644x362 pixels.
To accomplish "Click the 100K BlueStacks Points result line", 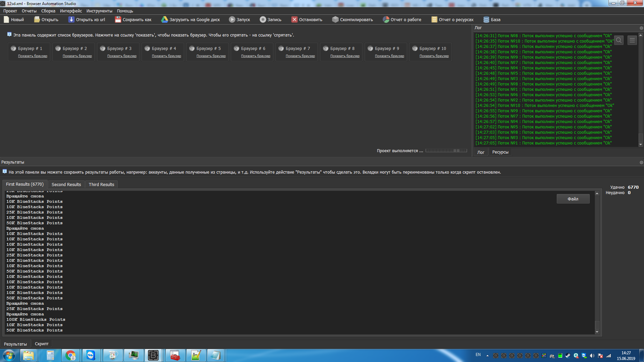I will (36, 319).
